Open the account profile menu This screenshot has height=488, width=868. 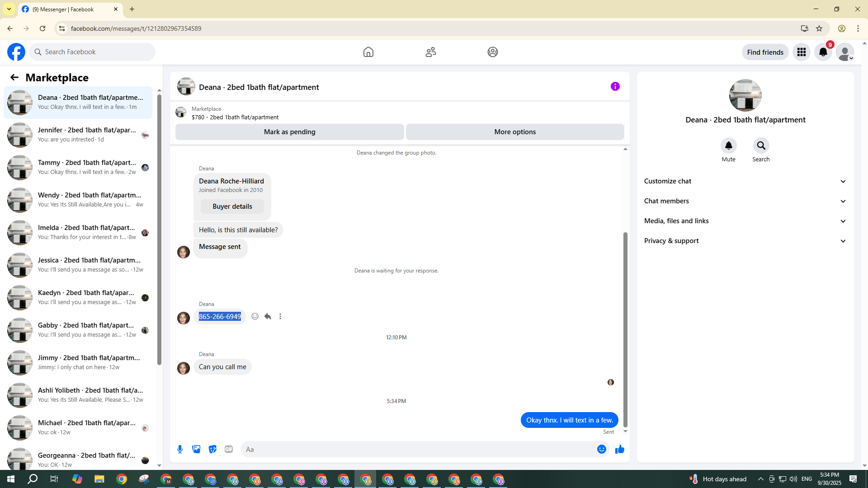[x=845, y=52]
